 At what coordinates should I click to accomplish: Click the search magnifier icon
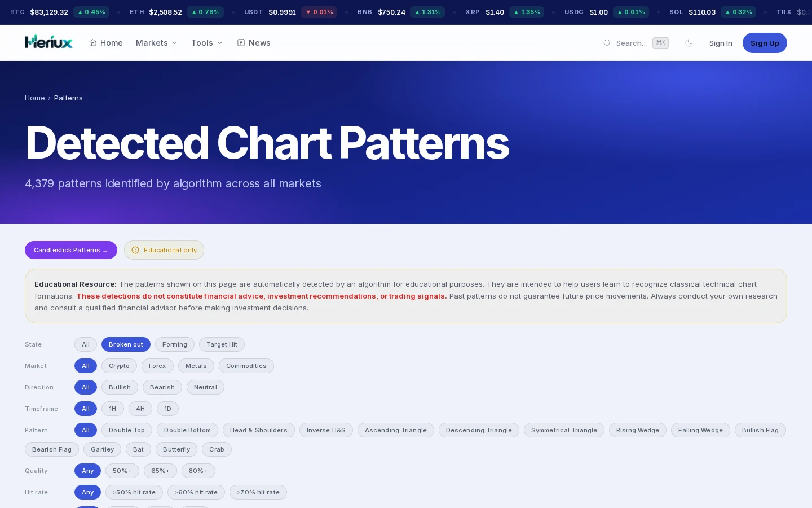coord(607,43)
